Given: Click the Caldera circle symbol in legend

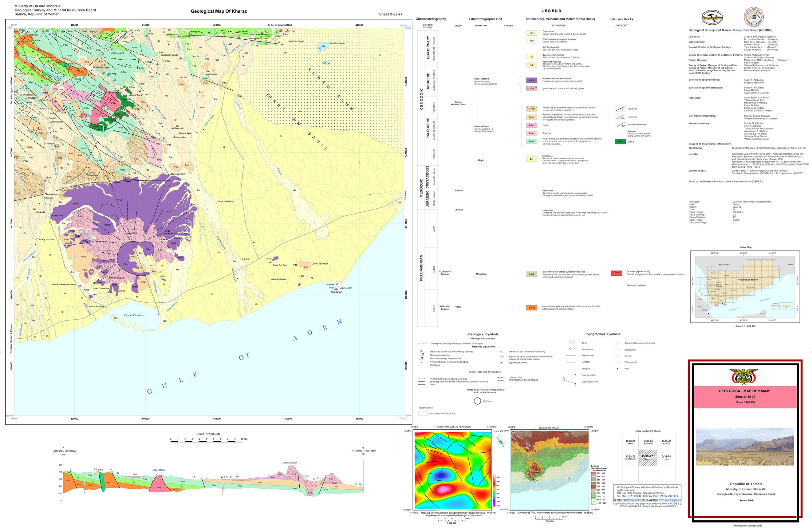Looking at the screenshot, I should click(x=477, y=401).
